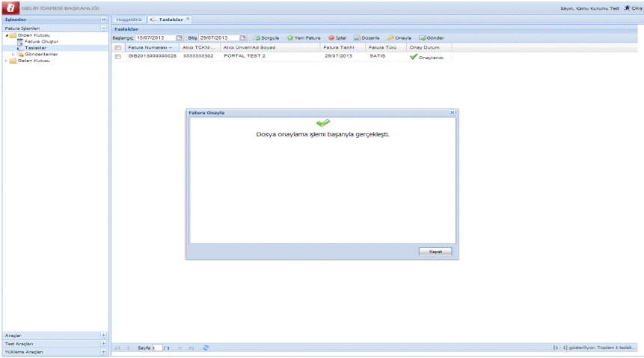Open the Başlangıç date calendar picker
This screenshot has height=358, width=644.
179,37
